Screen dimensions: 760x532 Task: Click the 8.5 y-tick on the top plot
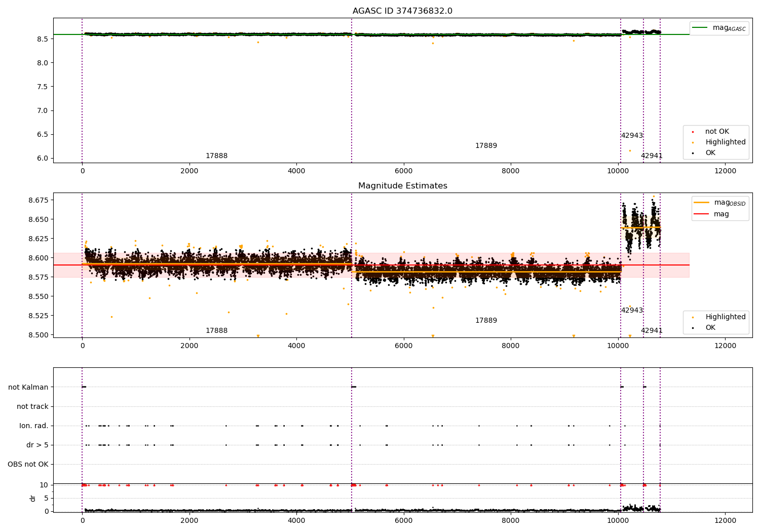(x=43, y=39)
